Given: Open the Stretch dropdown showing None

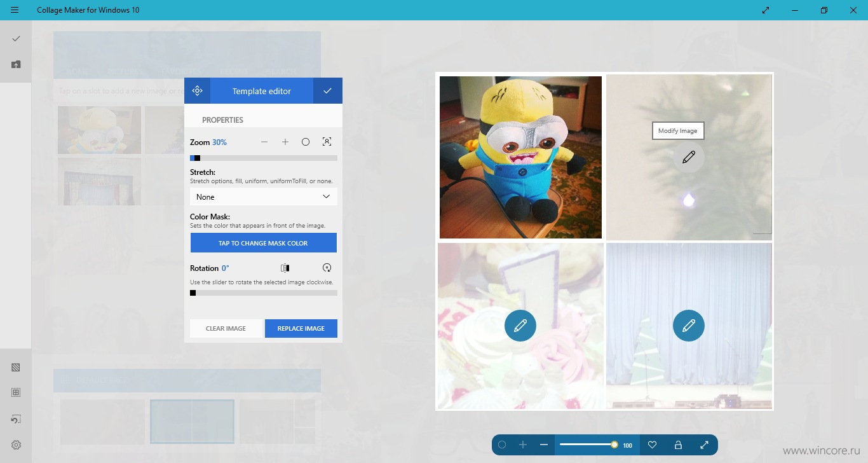Looking at the screenshot, I should tap(264, 197).
